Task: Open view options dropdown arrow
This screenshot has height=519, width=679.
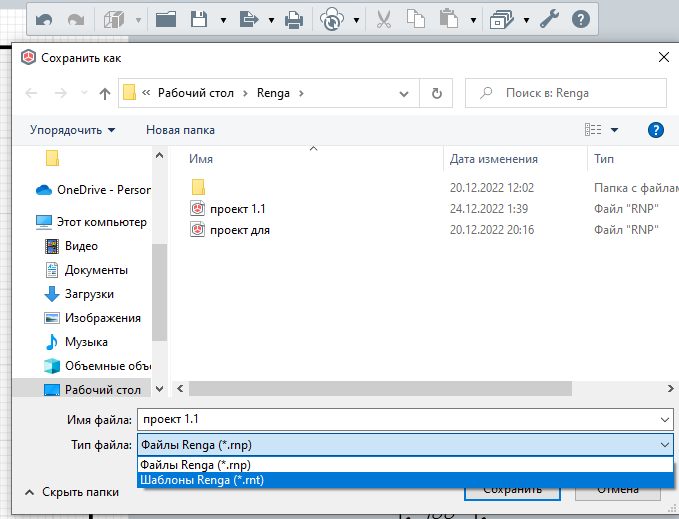Action: [614, 130]
